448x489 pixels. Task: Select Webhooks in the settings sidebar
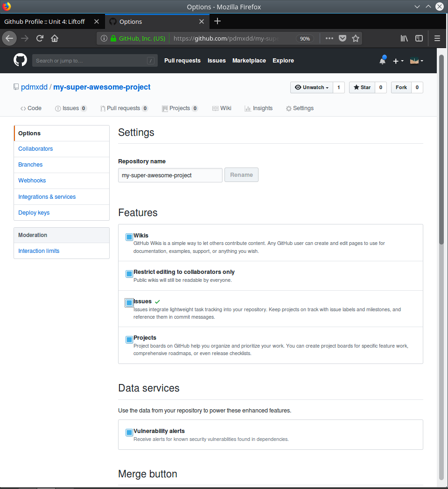coord(32,181)
